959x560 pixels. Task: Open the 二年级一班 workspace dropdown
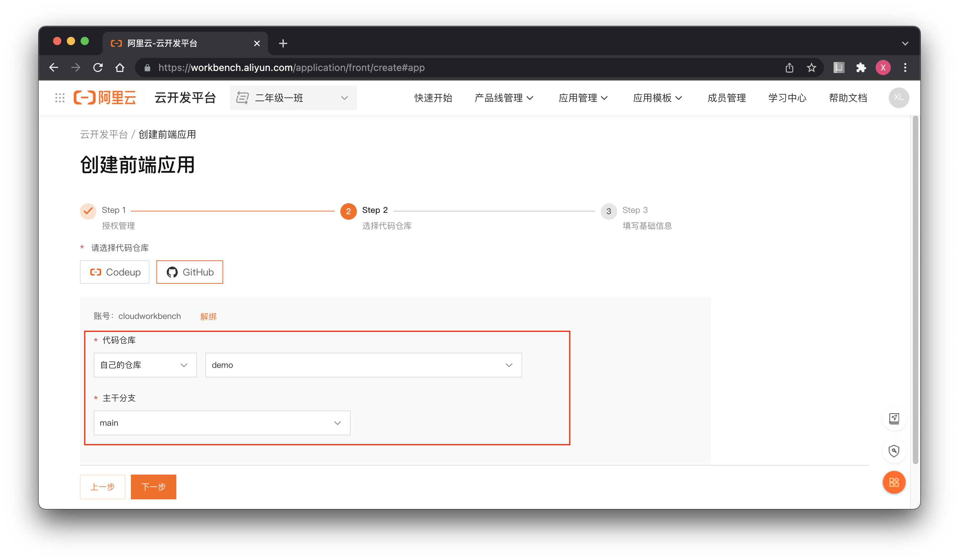click(x=293, y=98)
